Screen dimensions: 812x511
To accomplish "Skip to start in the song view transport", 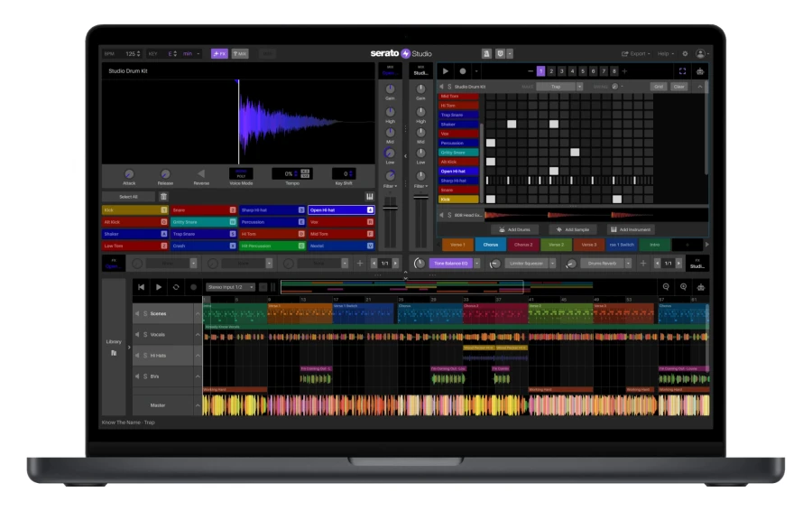I will pyautogui.click(x=142, y=287).
